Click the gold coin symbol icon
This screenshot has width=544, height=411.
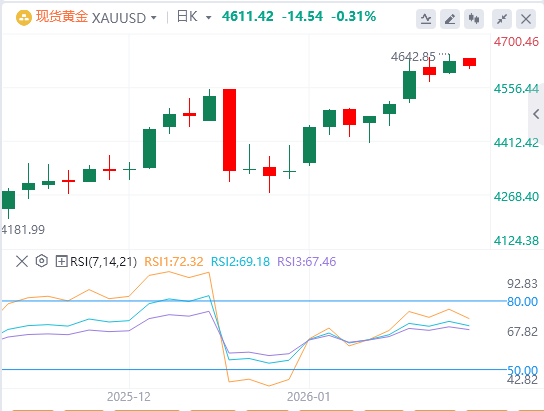point(24,18)
